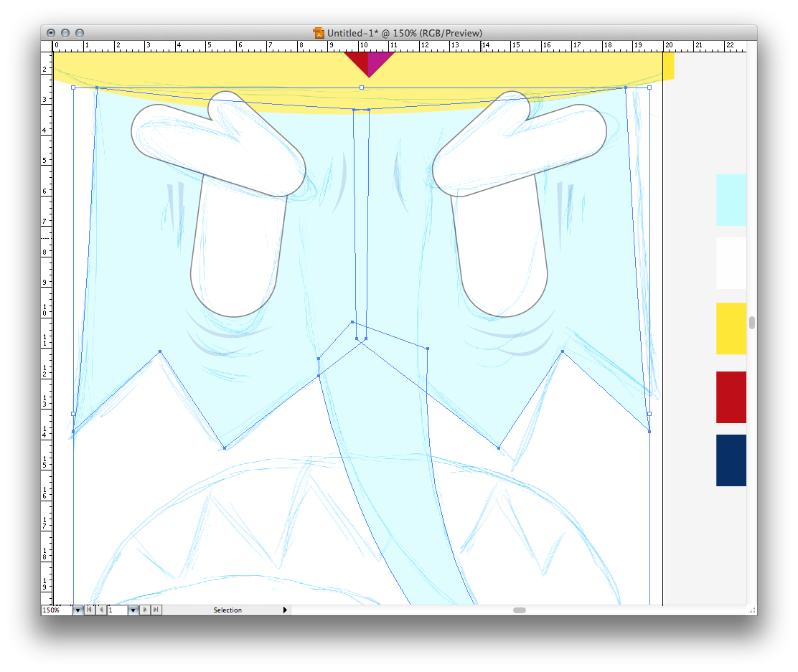The image size is (798, 672).
Task: Pick the white color swatch
Action: point(731,263)
